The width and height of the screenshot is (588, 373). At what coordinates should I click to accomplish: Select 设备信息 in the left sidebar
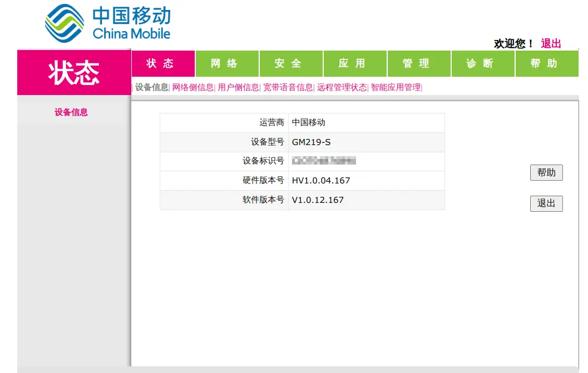point(71,112)
